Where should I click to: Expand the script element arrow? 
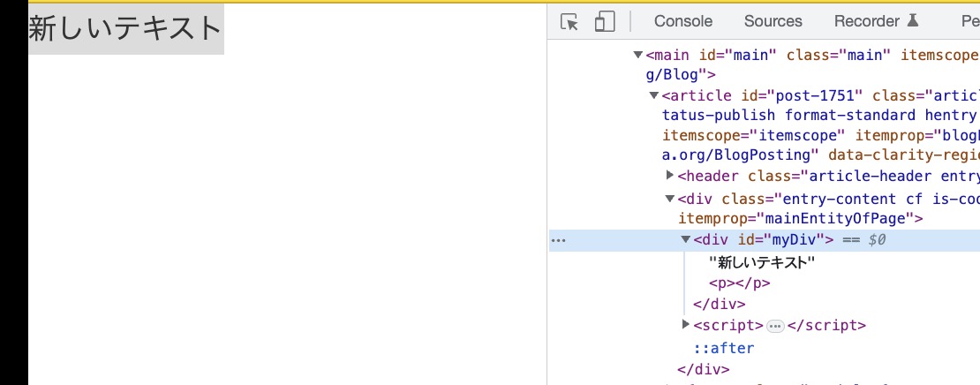(x=685, y=325)
